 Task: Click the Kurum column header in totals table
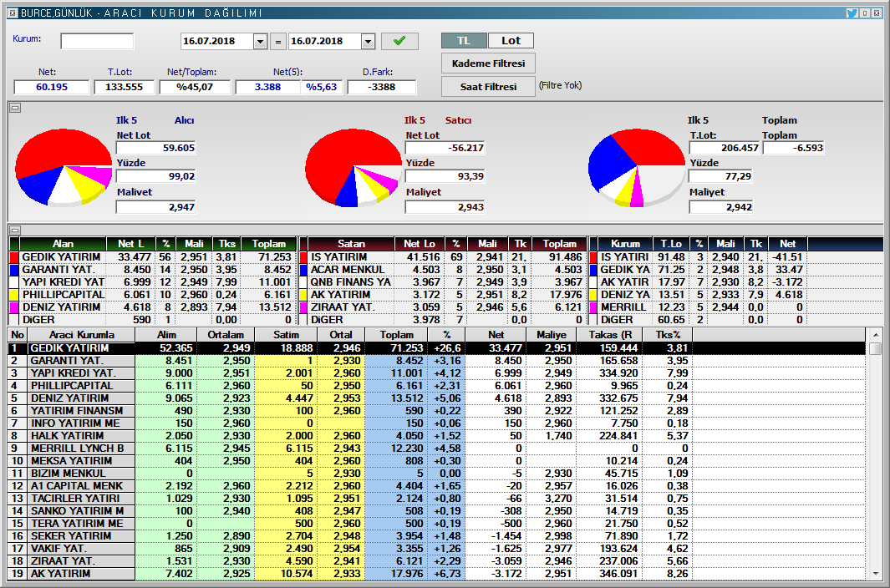click(625, 244)
